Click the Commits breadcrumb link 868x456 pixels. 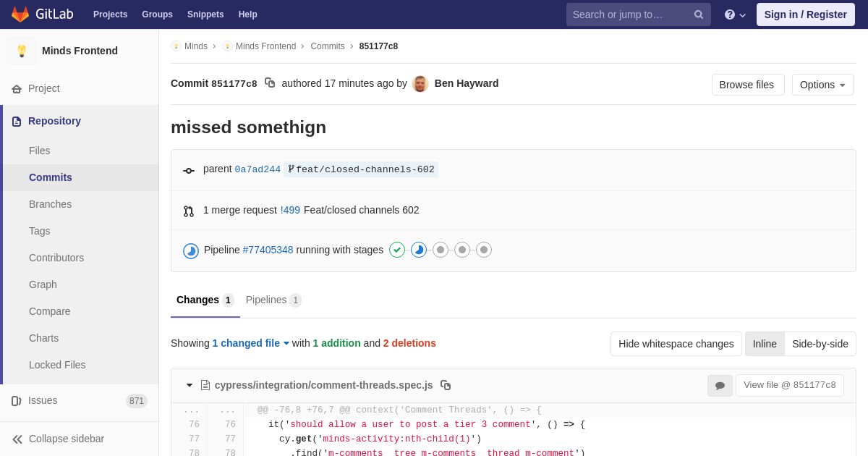click(x=328, y=46)
